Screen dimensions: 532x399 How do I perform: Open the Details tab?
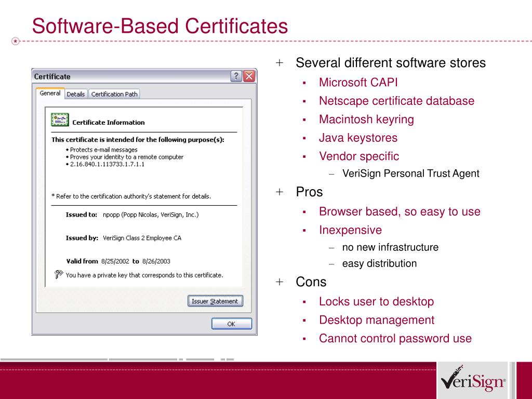[75, 94]
